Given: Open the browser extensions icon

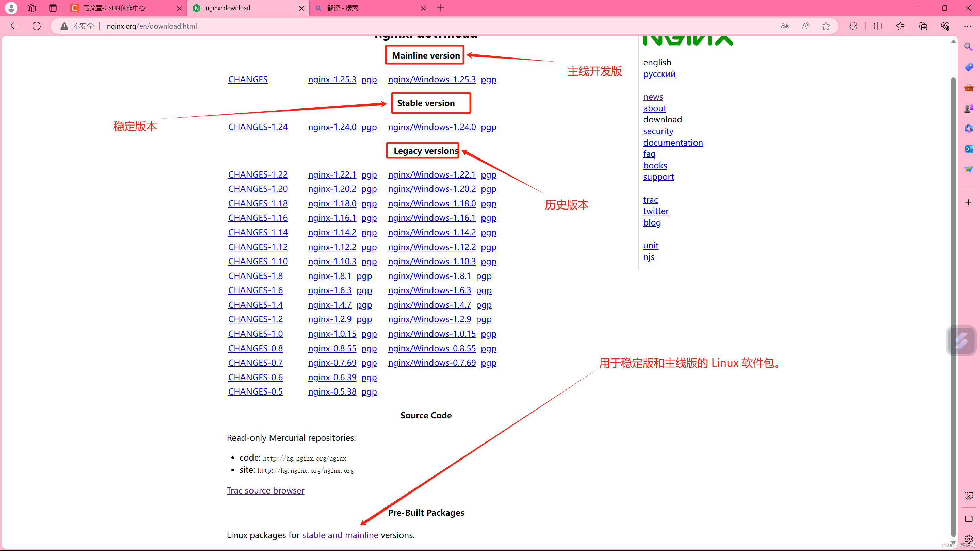Looking at the screenshot, I should coord(853,26).
